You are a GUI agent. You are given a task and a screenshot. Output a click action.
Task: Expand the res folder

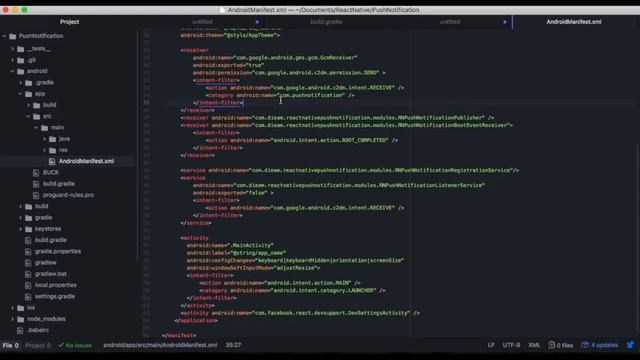(44, 150)
